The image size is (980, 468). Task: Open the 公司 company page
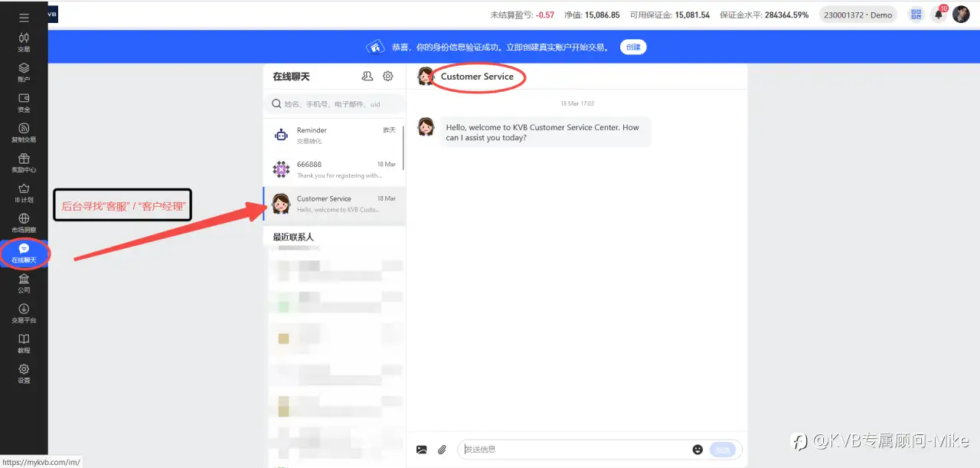coord(24,283)
